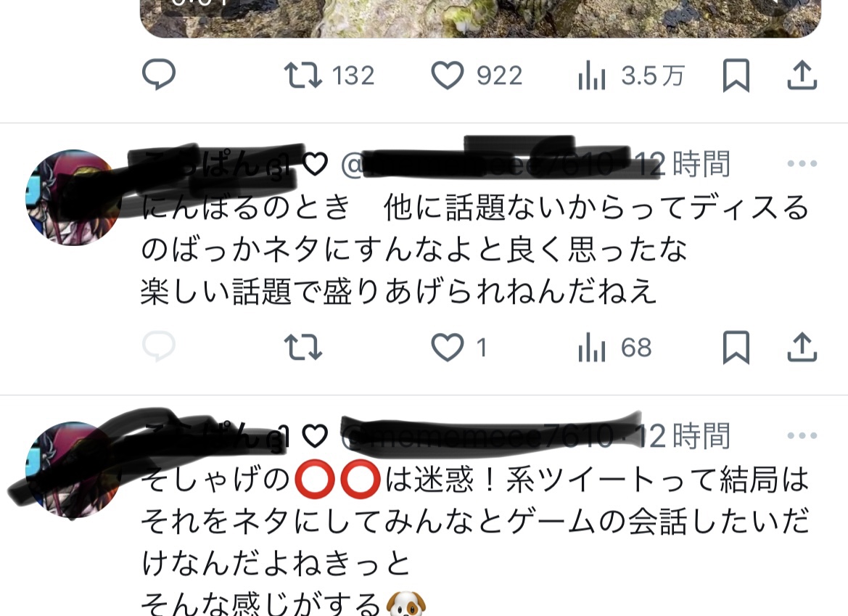Open profile avatar of the middle tweet
Image resolution: width=848 pixels, height=616 pixels.
point(73,197)
